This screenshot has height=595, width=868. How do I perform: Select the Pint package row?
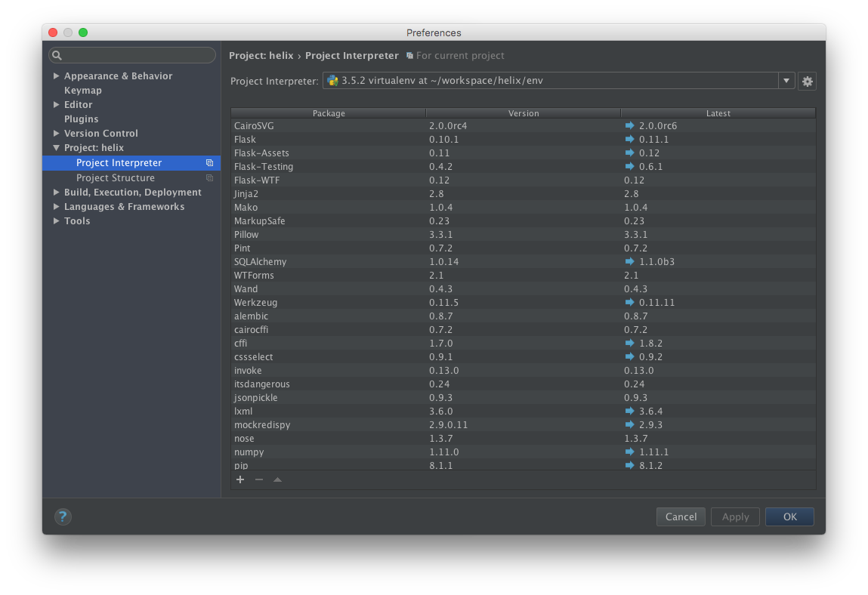tap(523, 248)
